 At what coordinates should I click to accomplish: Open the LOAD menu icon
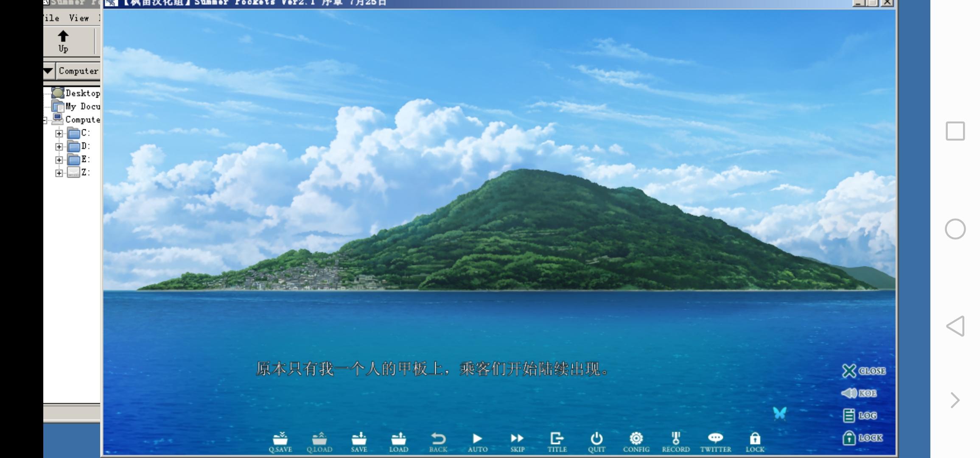pos(398,442)
